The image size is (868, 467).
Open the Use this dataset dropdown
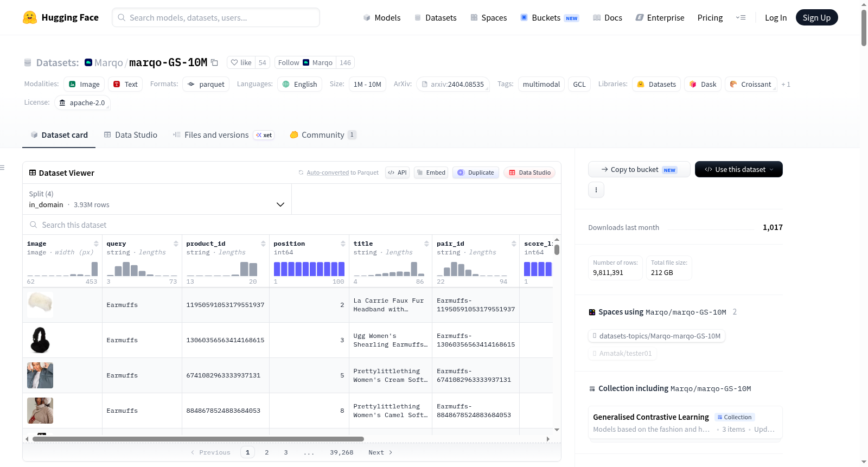[739, 169]
